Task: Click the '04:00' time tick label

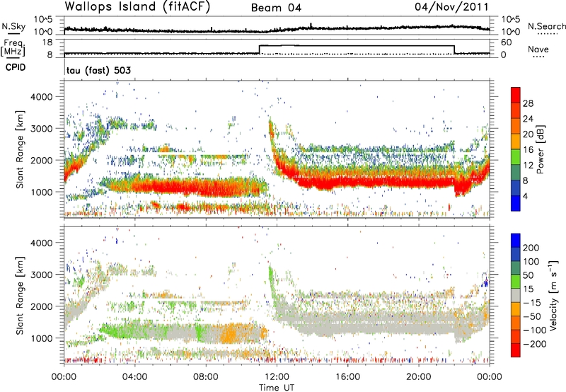Action: 134,377
